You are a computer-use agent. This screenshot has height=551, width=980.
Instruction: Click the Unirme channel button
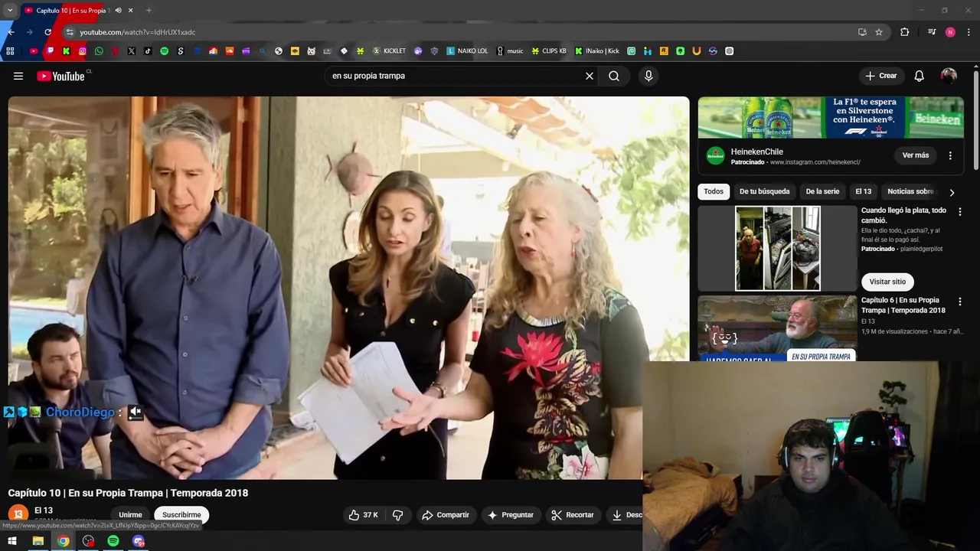(x=130, y=515)
